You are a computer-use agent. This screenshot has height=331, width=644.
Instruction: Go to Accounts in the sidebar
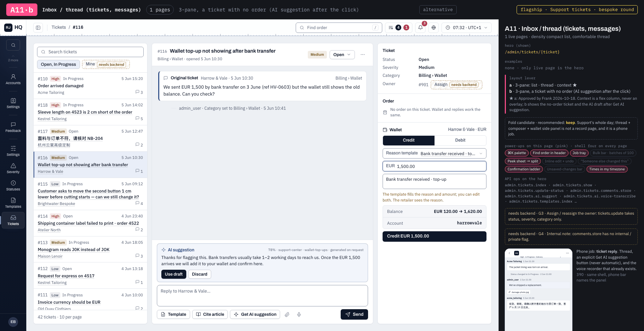[x=13, y=79]
